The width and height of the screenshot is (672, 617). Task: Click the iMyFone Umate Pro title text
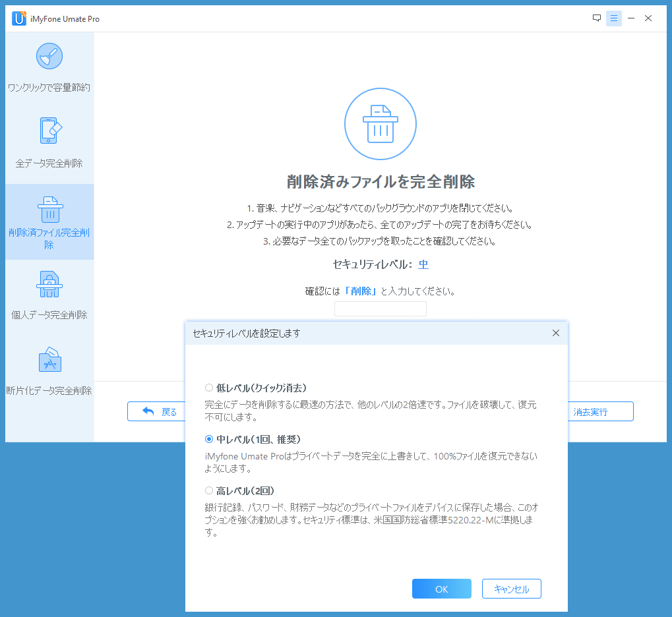point(65,19)
